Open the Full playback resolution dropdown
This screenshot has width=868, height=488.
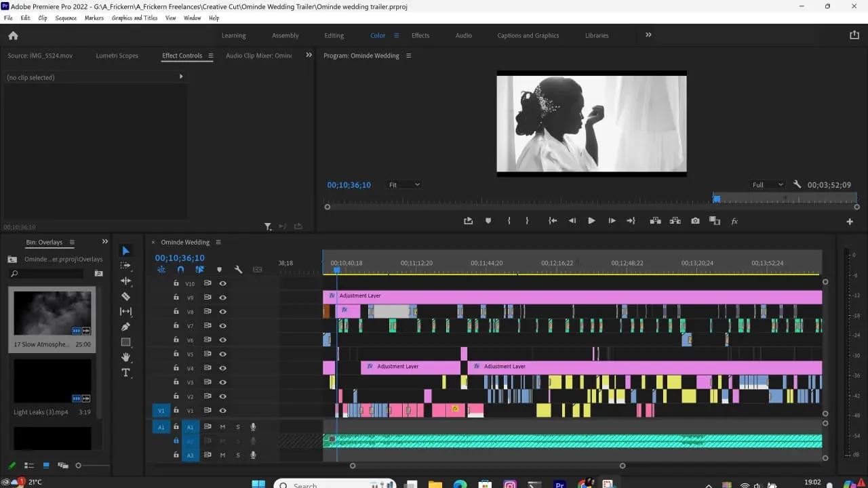pyautogui.click(x=768, y=184)
